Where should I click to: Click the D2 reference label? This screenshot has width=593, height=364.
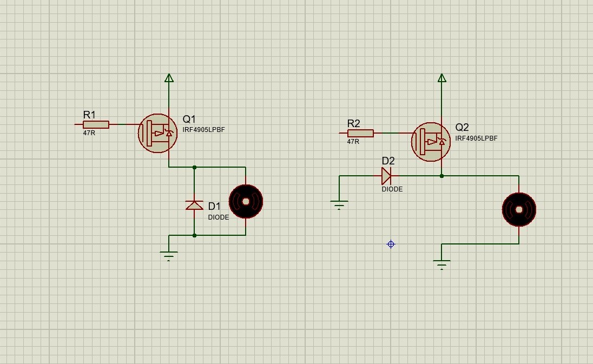click(388, 161)
